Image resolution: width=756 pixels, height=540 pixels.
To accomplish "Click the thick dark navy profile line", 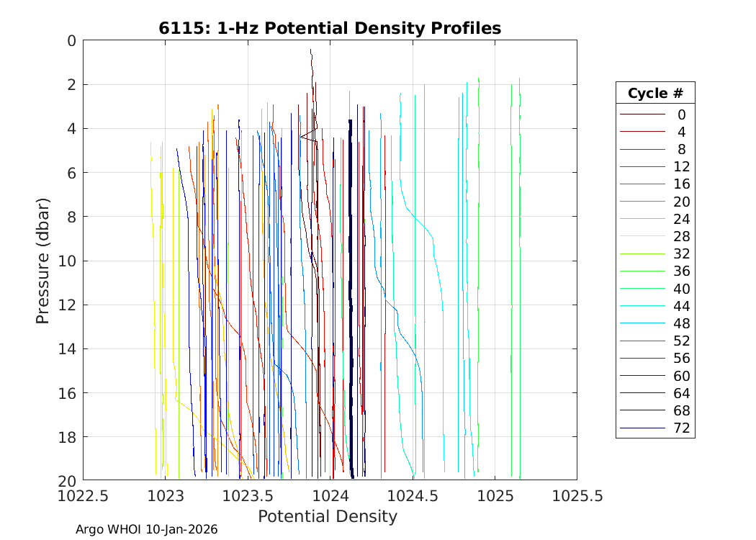I will tap(351, 288).
